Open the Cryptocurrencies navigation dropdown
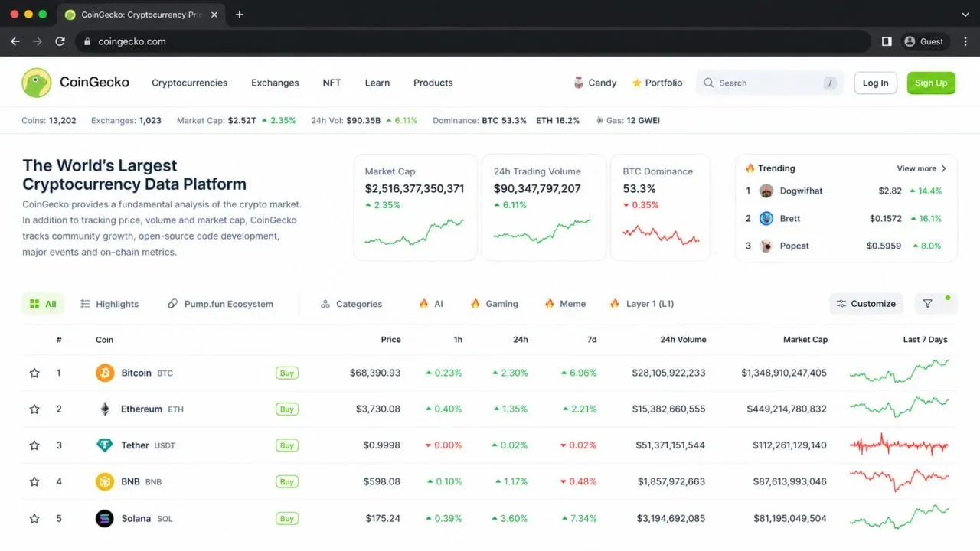 point(189,83)
